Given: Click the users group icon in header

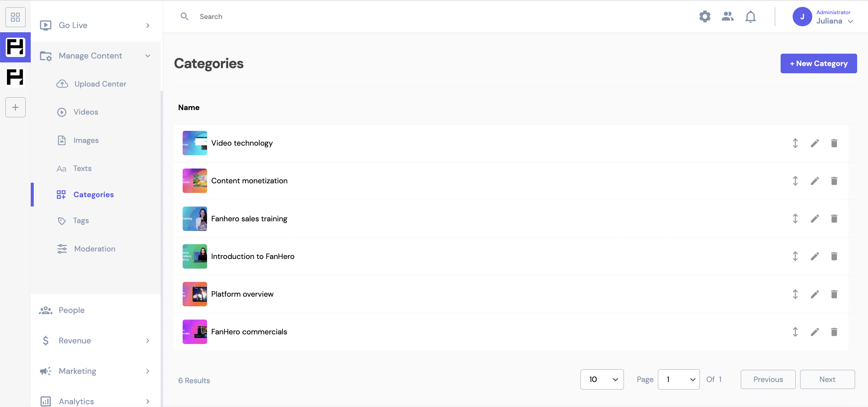Looking at the screenshot, I should coord(728,17).
